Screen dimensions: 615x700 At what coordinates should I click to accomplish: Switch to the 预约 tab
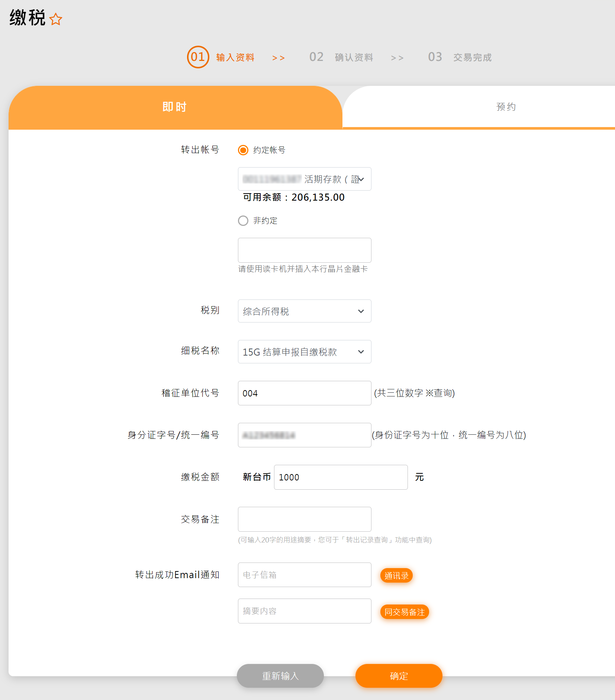pos(506,107)
